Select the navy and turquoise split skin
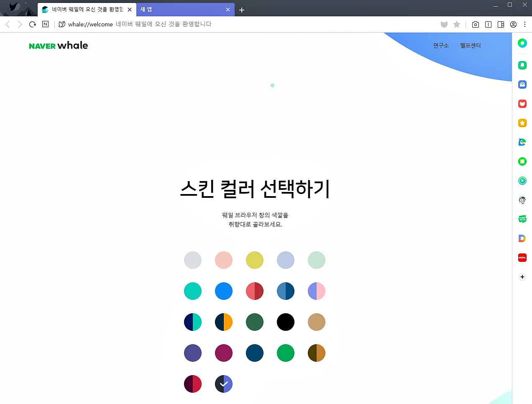This screenshot has width=532, height=404. click(193, 322)
